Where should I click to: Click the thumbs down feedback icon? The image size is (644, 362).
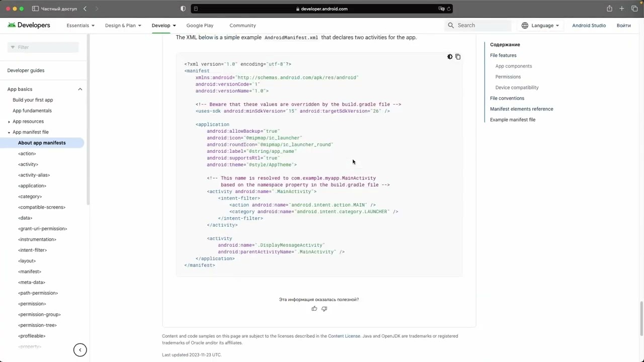(x=324, y=309)
